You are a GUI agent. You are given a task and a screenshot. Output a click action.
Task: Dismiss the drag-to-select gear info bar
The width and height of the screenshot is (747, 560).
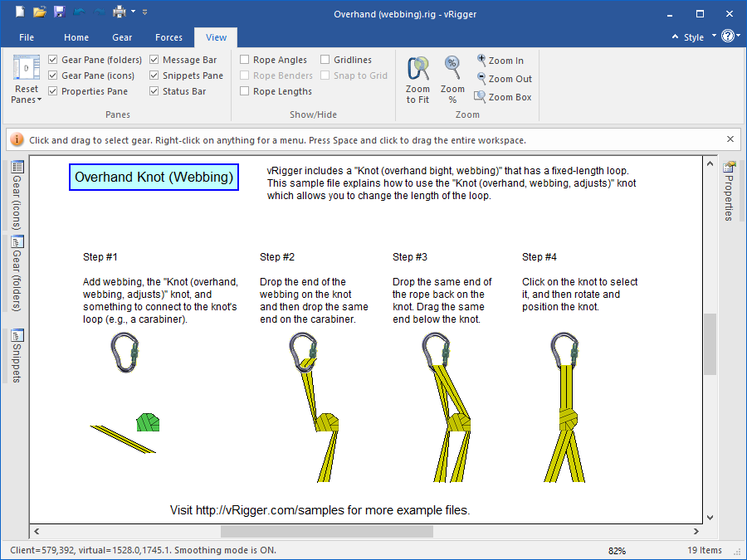point(730,139)
